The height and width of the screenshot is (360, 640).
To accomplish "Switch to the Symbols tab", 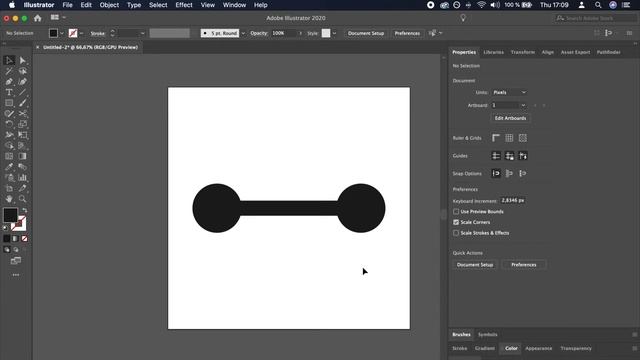I will 487,334.
